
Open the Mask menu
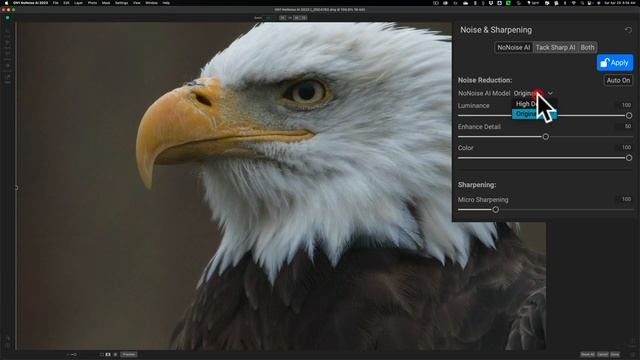pyautogui.click(x=106, y=3)
